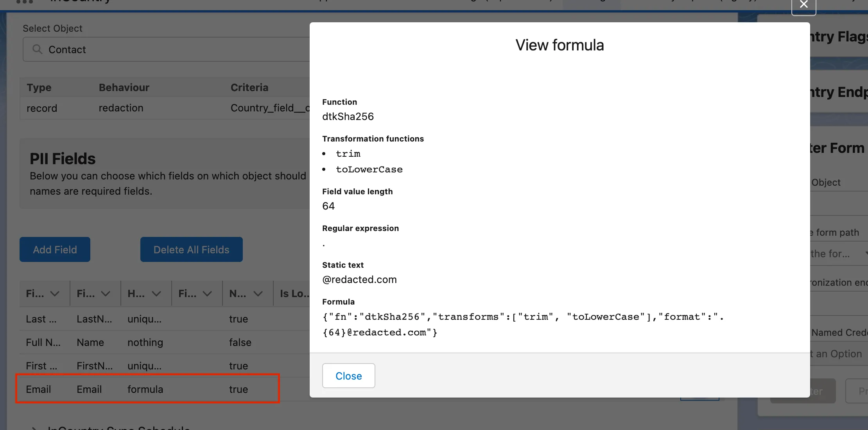Viewport: 868px width, 430px height.
Task: Open the third Fi... column chevron menu
Action: [x=207, y=294]
